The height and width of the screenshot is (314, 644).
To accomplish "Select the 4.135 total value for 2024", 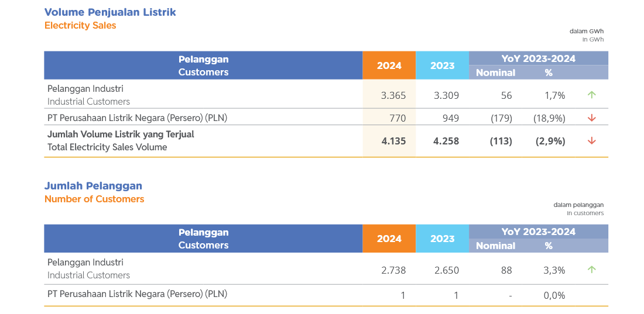I will (393, 141).
